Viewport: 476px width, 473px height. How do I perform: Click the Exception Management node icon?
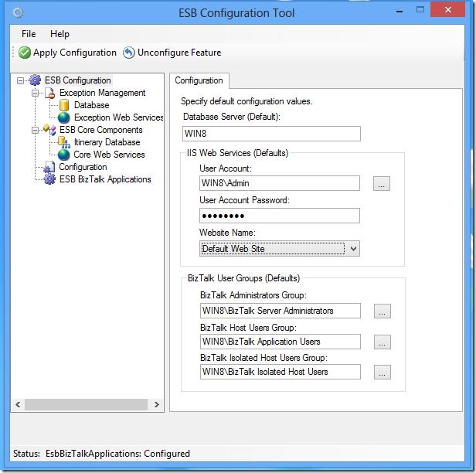49,93
